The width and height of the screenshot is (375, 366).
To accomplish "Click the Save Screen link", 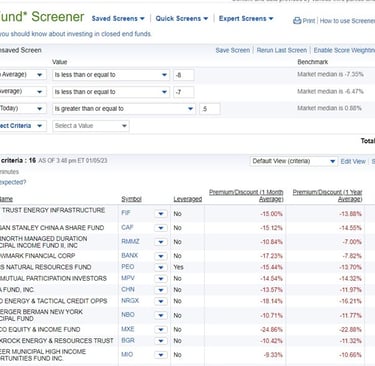I will (233, 50).
